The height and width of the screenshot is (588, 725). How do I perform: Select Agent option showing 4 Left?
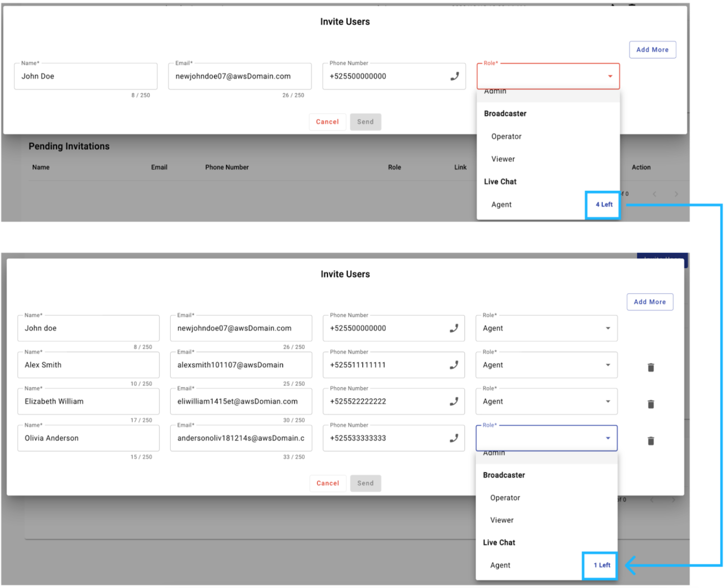point(501,204)
